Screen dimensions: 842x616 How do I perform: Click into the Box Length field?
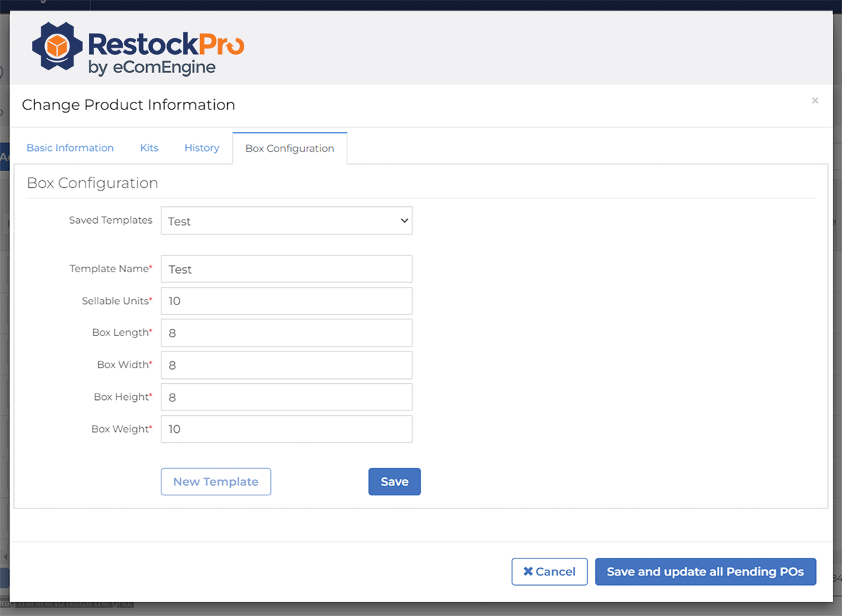pos(286,333)
